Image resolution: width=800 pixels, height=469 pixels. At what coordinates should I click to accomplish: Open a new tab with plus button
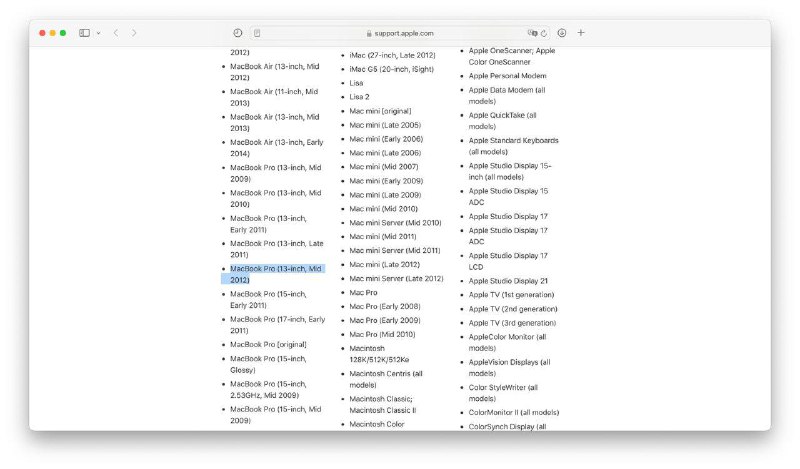tap(581, 33)
